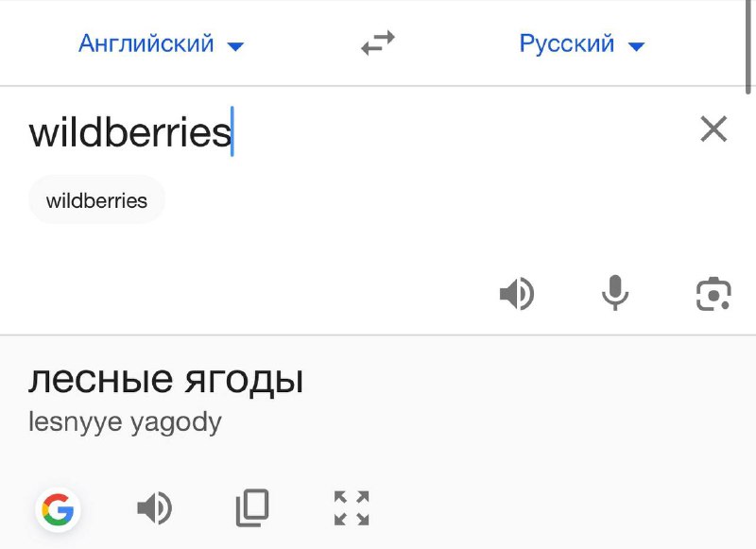Viewport: 756px width, 549px height.
Task: Play audio of the Russian translation
Action: [x=154, y=509]
